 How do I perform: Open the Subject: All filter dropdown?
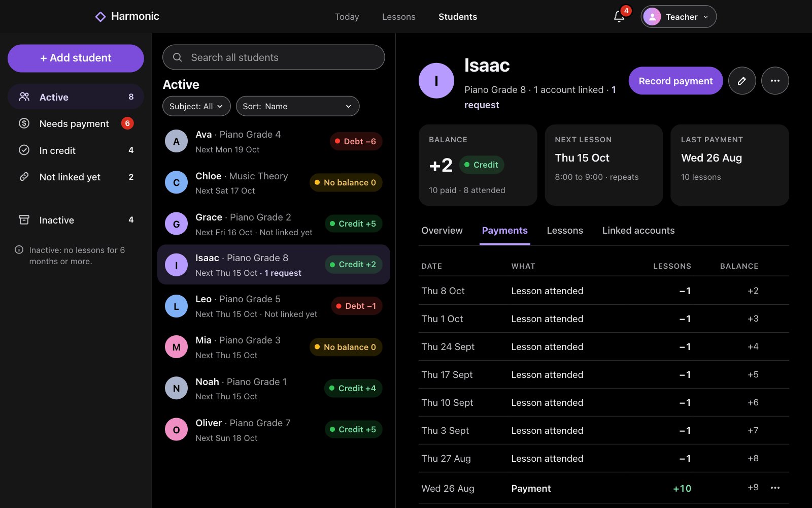(196, 106)
